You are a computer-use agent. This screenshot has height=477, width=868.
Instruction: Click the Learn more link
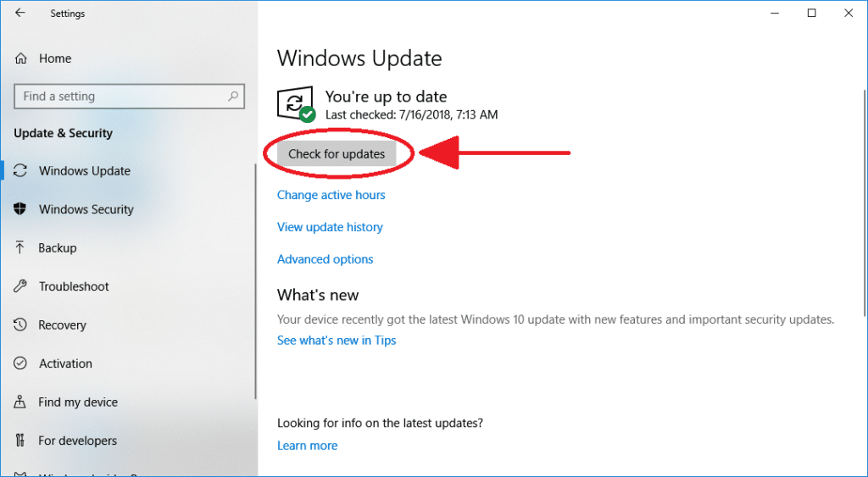point(307,446)
